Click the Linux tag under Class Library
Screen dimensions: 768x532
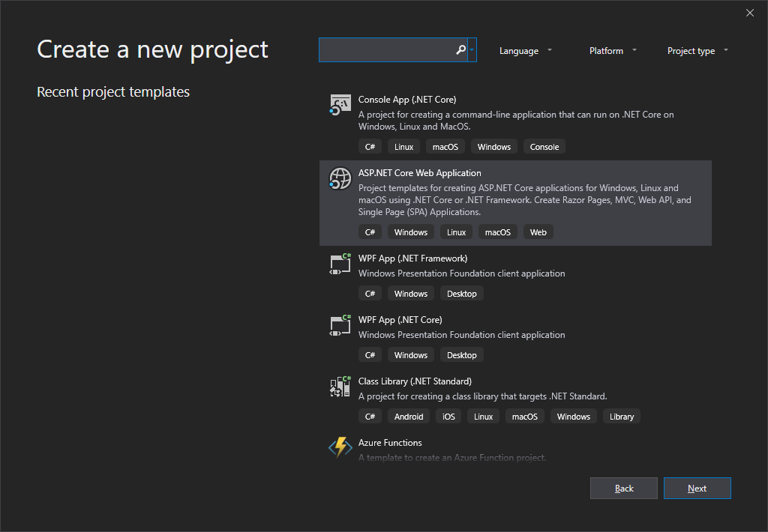coord(483,417)
